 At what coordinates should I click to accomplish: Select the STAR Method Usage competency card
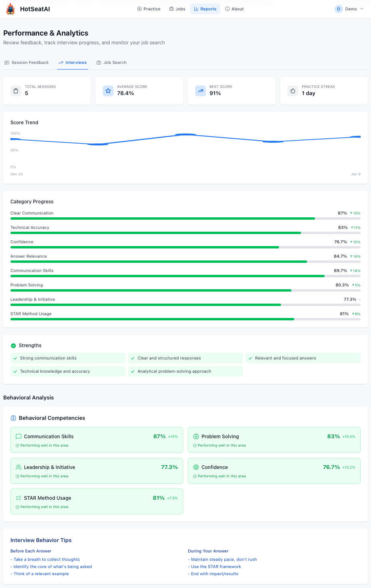pyautogui.click(x=96, y=501)
